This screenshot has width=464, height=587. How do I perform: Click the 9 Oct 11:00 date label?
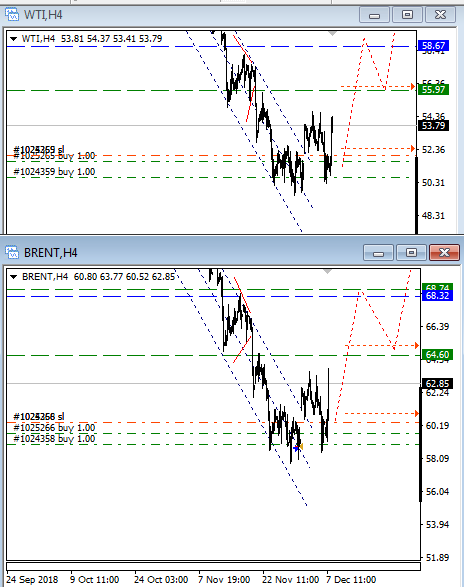click(94, 580)
